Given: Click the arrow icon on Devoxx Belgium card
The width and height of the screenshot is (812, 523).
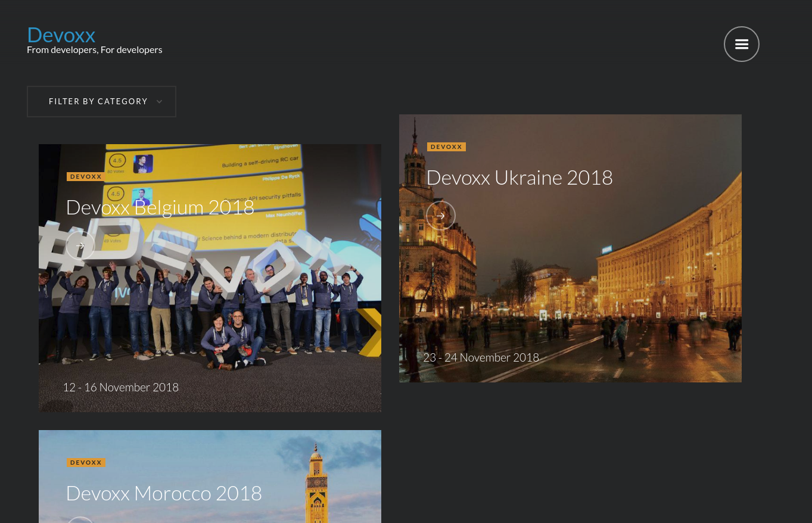Looking at the screenshot, I should [x=80, y=245].
